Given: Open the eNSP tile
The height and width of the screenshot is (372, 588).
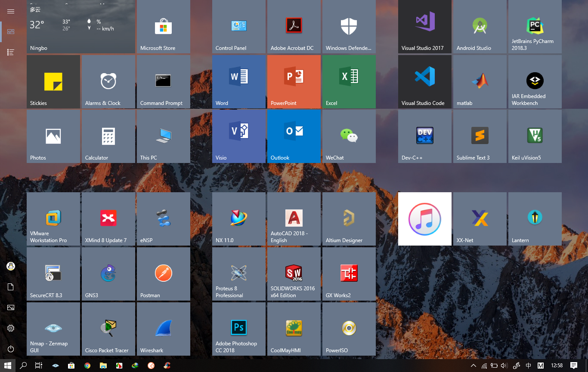Looking at the screenshot, I should tap(164, 219).
